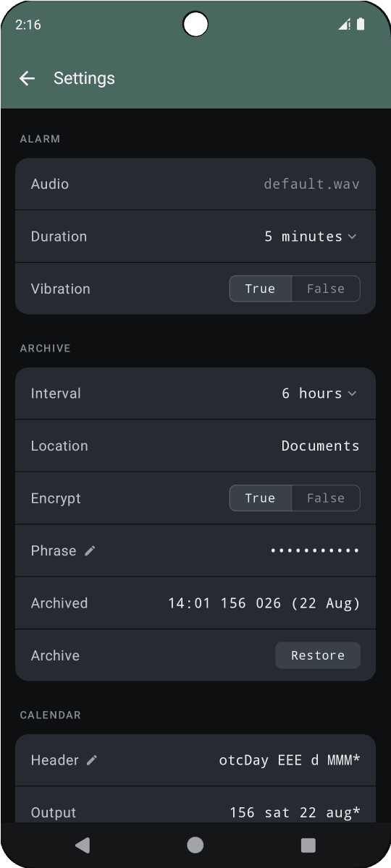Set Vibration to True
The image size is (391, 868).
click(x=261, y=289)
